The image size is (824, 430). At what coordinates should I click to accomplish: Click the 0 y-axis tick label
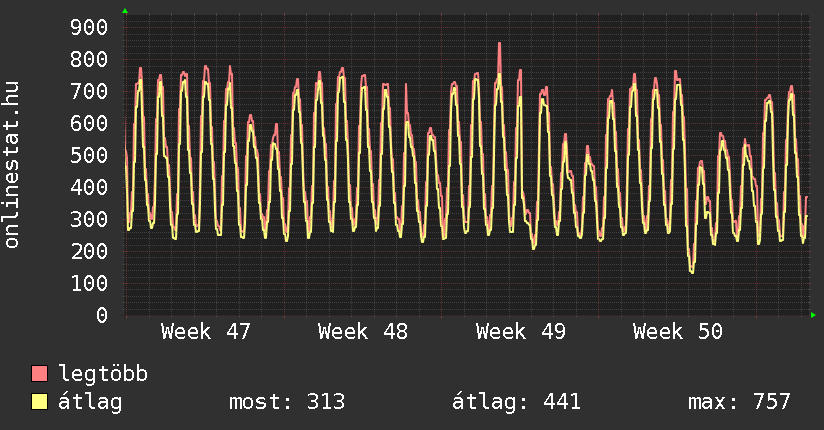(100, 315)
